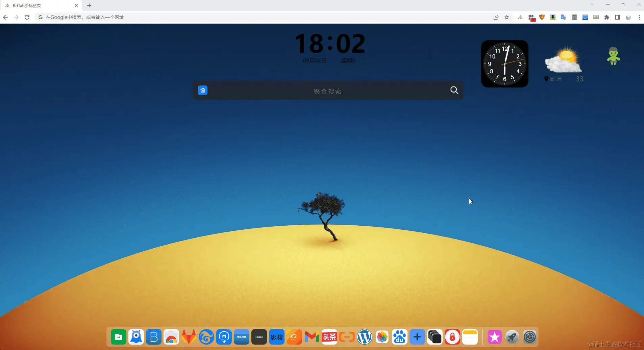Open the 头条 news shortcut
Screen dimensions: 644x350
pos(329,337)
